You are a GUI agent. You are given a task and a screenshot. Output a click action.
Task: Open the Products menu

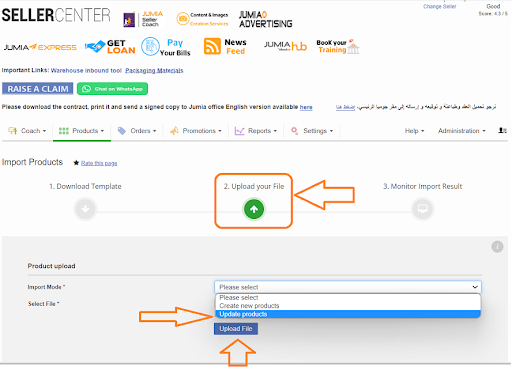click(82, 131)
